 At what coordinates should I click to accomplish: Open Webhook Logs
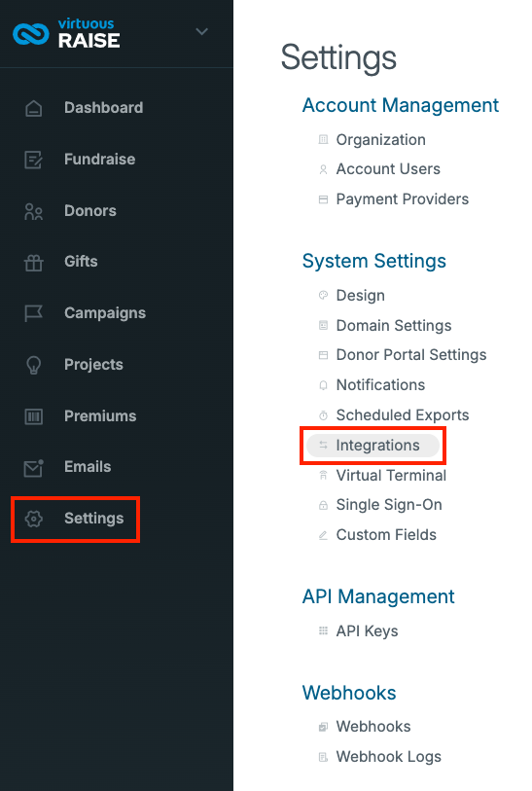pyautogui.click(x=389, y=757)
